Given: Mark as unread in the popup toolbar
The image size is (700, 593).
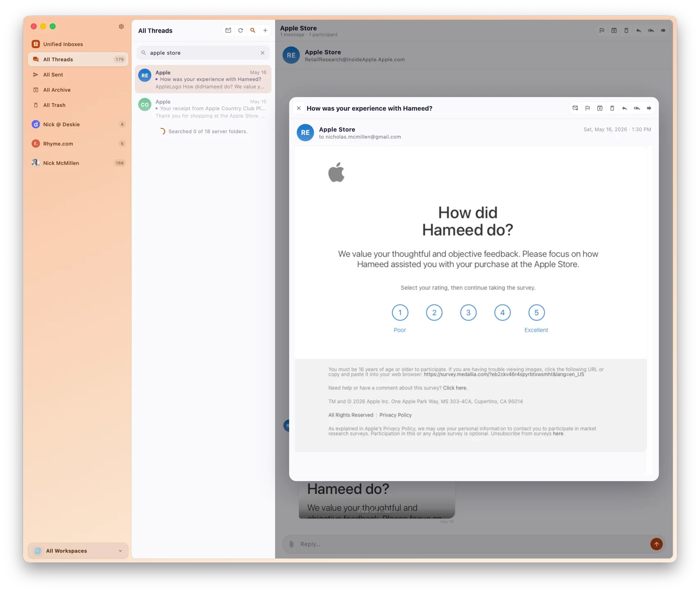Looking at the screenshot, I should click(x=575, y=108).
